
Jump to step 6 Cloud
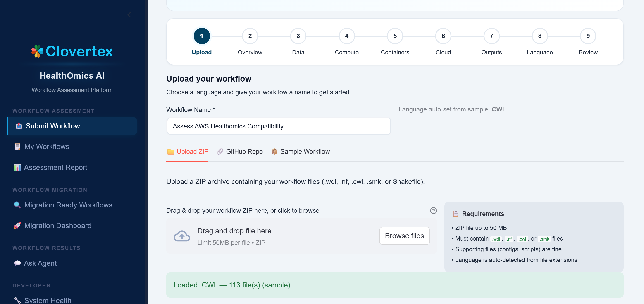tap(443, 36)
